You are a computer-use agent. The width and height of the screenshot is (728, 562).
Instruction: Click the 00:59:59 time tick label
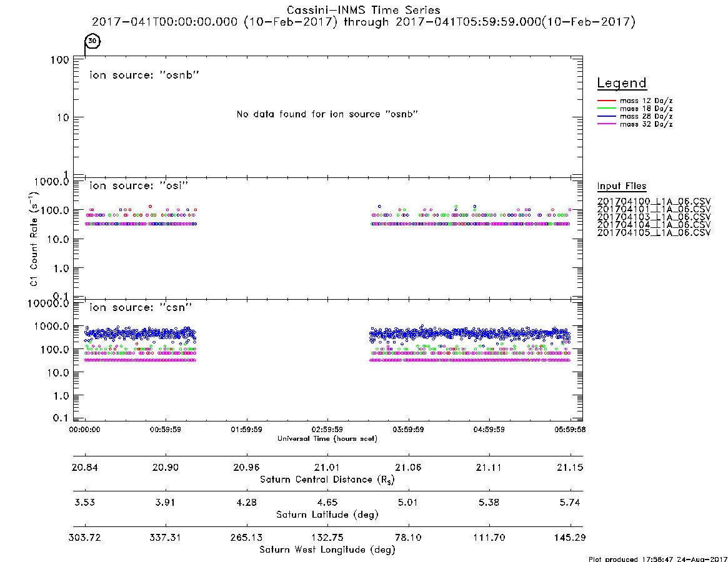[x=166, y=430]
